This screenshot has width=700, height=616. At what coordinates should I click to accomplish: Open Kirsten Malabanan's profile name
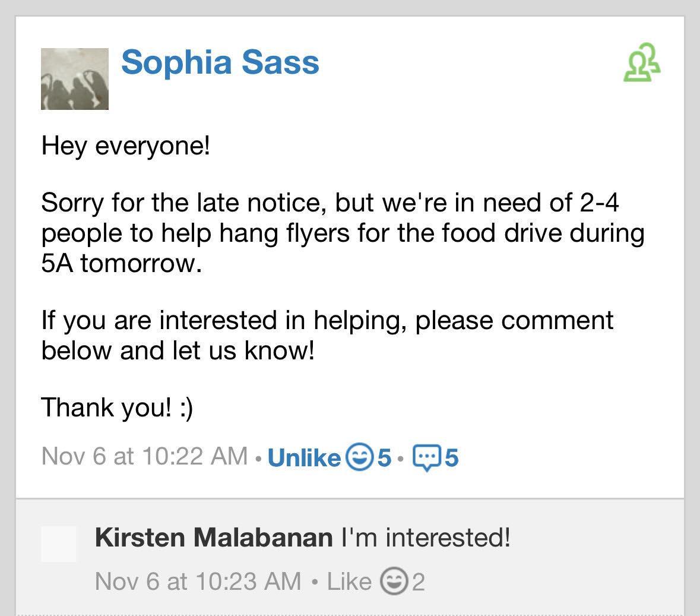[213, 538]
